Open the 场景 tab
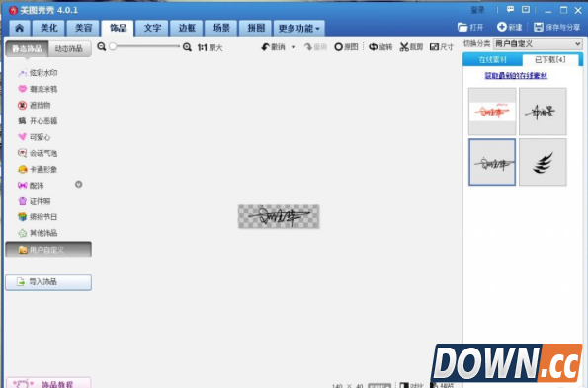This screenshot has height=388, width=588. pos(221,28)
